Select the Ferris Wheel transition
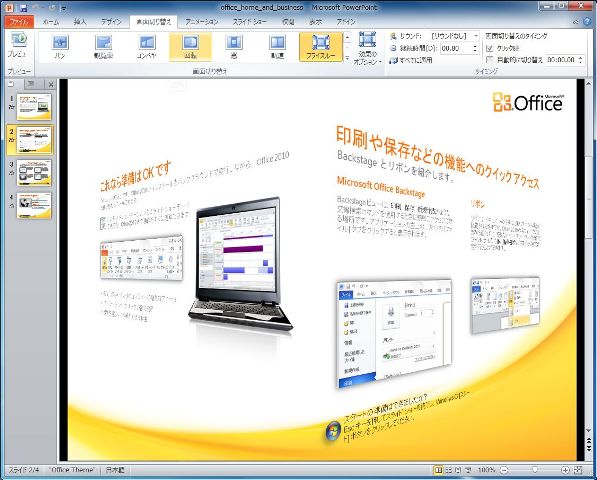 click(x=104, y=46)
